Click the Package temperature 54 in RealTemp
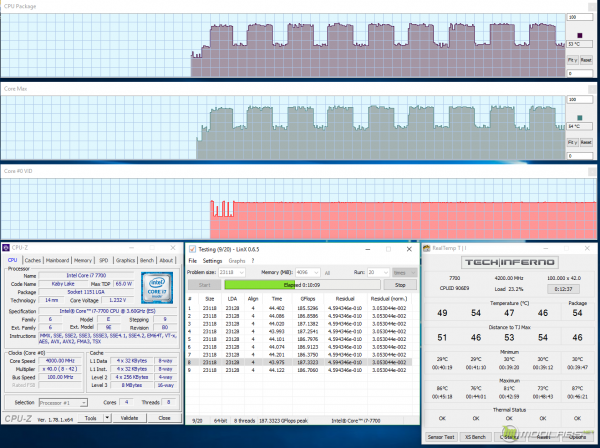This screenshot has width=600, height=448. click(577, 313)
